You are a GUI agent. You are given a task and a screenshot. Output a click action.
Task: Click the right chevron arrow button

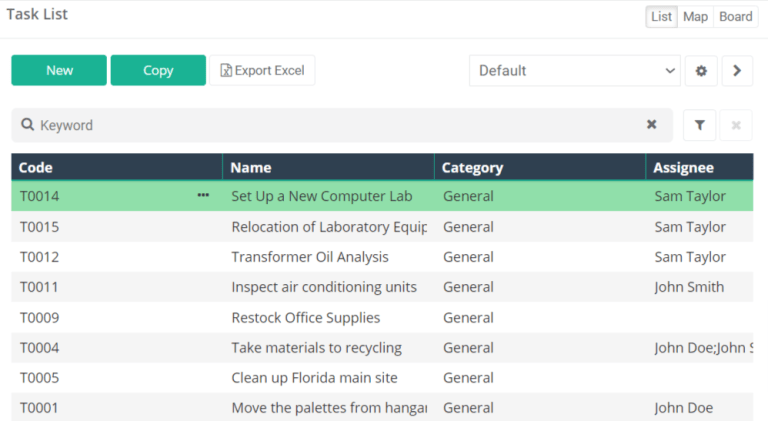[737, 71]
